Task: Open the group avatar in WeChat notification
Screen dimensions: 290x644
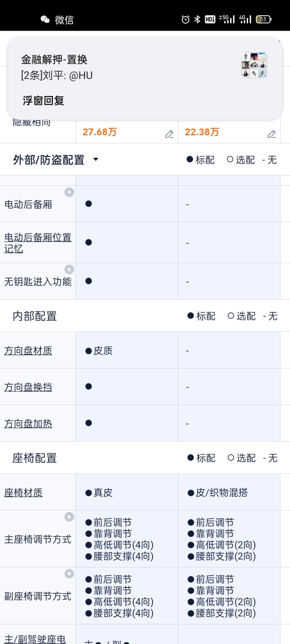Action: point(254,65)
